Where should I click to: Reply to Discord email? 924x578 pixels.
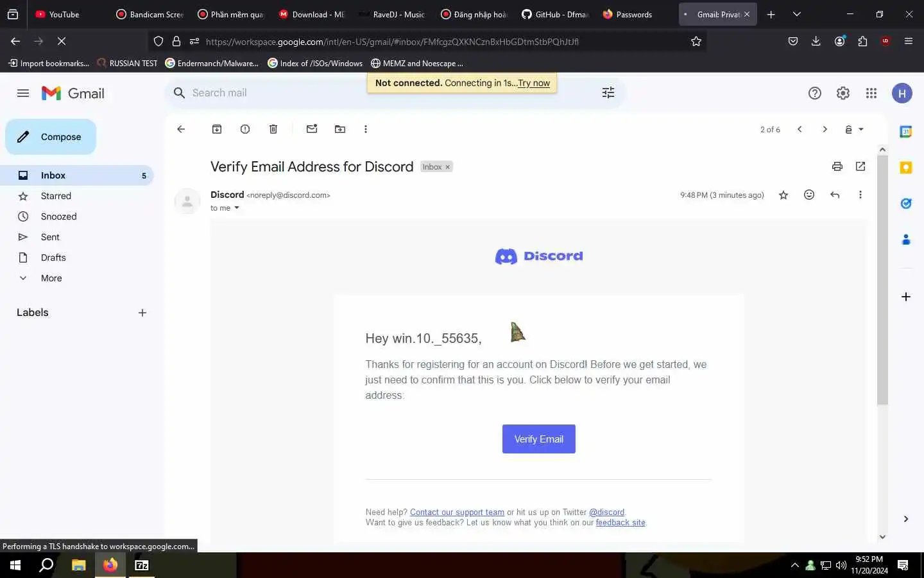point(835,195)
